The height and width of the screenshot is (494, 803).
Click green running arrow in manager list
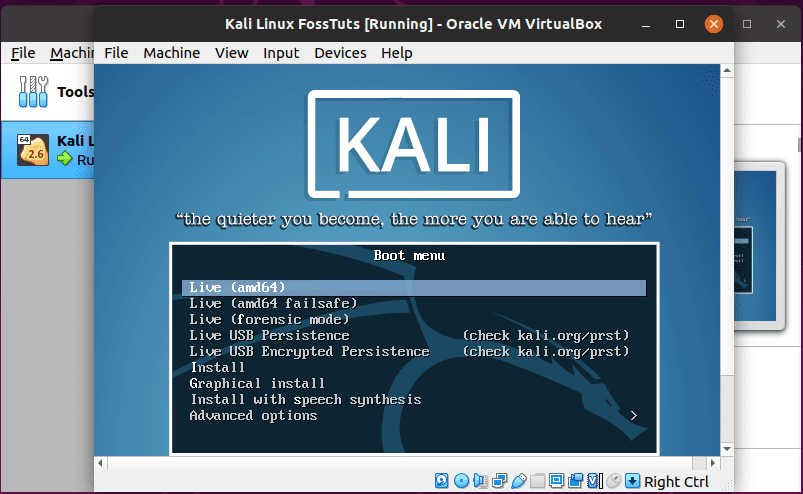tap(65, 159)
